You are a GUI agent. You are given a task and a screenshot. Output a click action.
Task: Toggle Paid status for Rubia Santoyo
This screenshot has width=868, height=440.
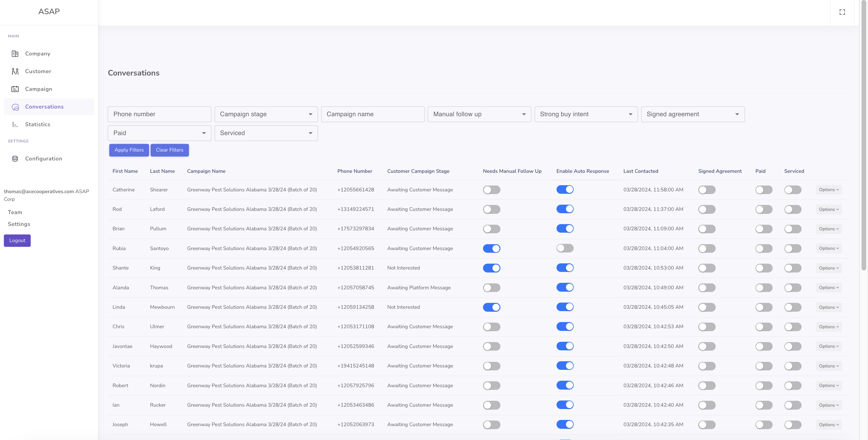click(763, 248)
